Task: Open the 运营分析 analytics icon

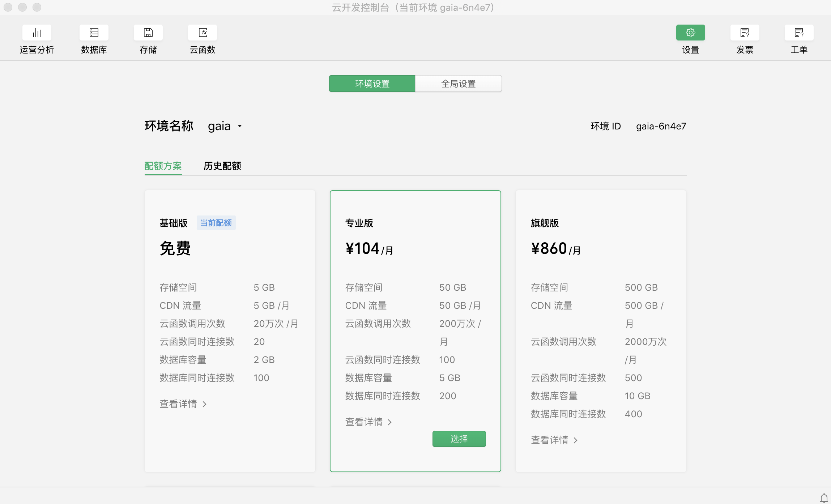Action: pyautogui.click(x=37, y=33)
